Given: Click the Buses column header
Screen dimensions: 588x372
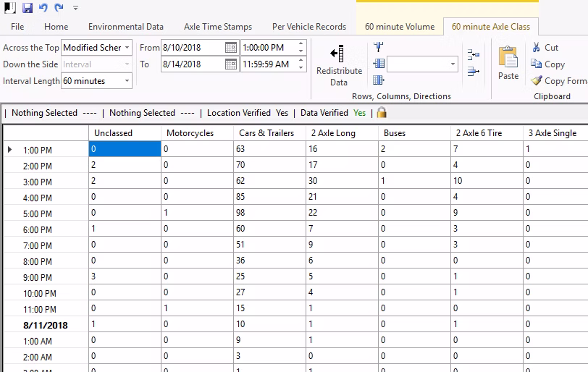Looking at the screenshot, I should (414, 133).
